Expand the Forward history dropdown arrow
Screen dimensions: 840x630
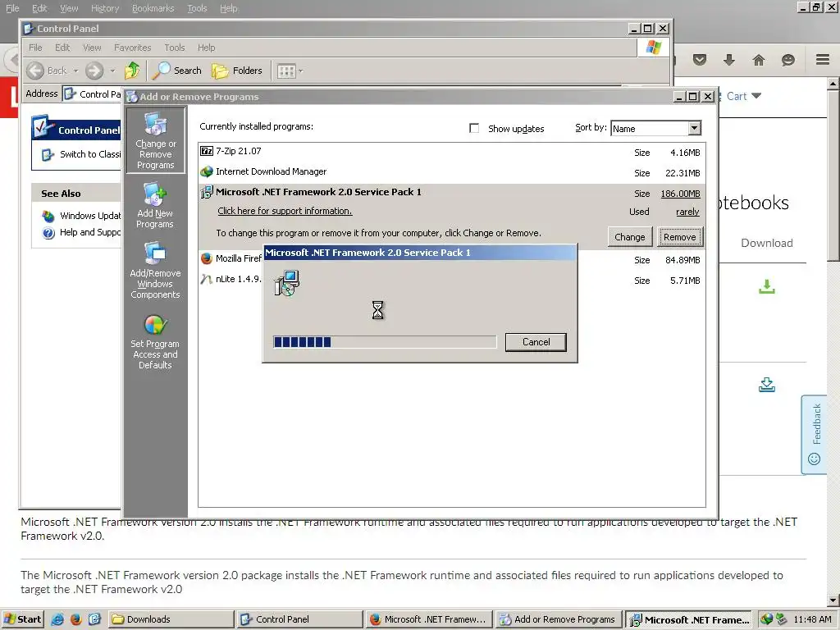coord(112,71)
